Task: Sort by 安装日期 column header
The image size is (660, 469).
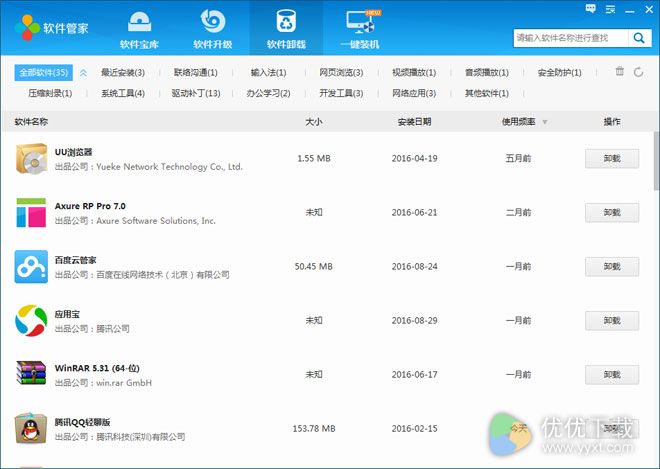Action: pos(414,122)
